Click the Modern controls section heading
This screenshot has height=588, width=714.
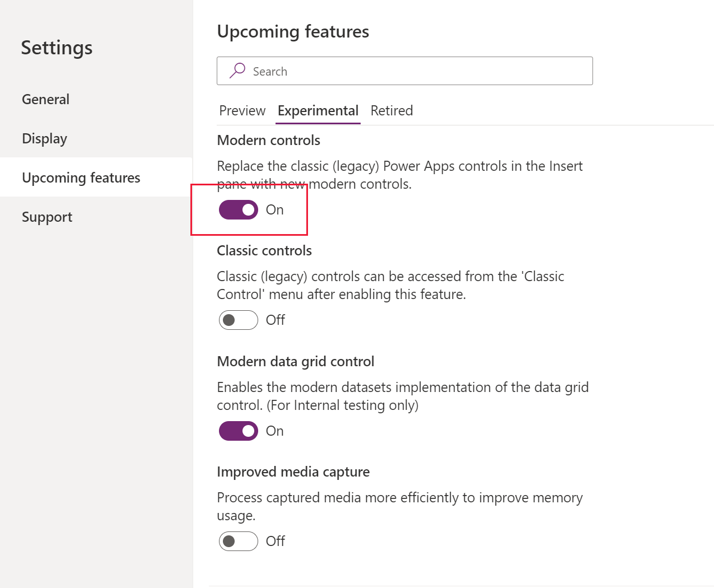[268, 141]
